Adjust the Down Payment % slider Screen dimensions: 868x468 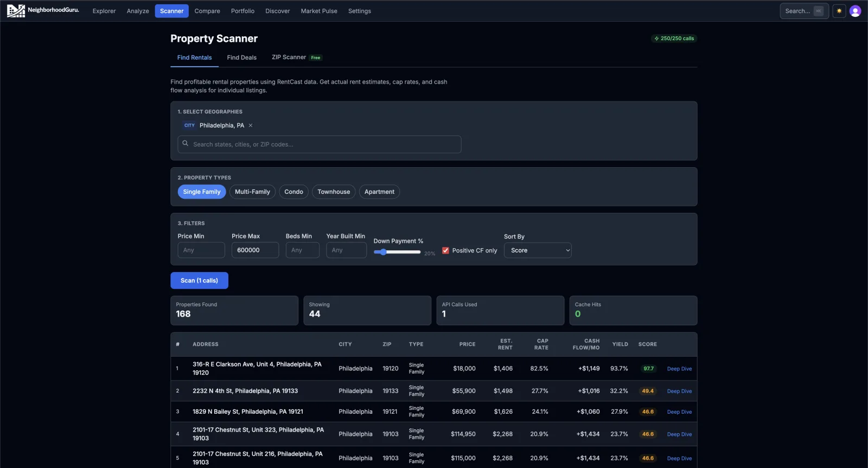397,252
